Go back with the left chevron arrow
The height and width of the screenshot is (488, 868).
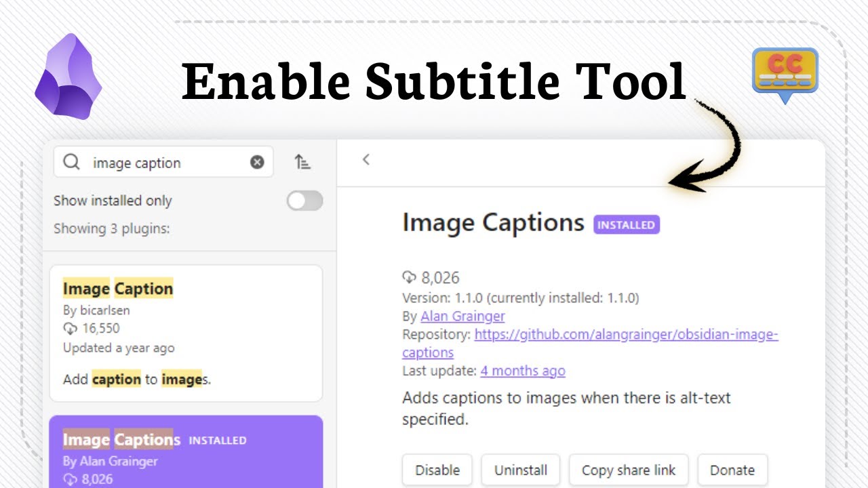click(x=366, y=159)
